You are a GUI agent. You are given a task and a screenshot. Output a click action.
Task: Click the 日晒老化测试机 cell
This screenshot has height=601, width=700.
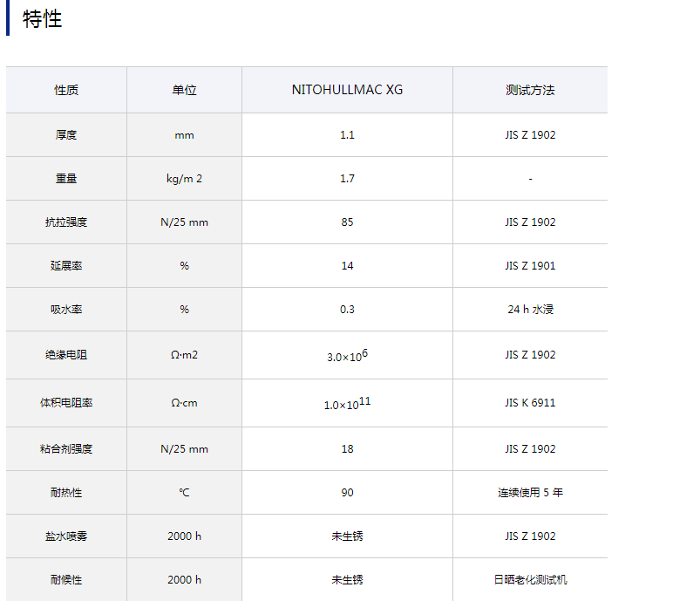click(x=530, y=580)
